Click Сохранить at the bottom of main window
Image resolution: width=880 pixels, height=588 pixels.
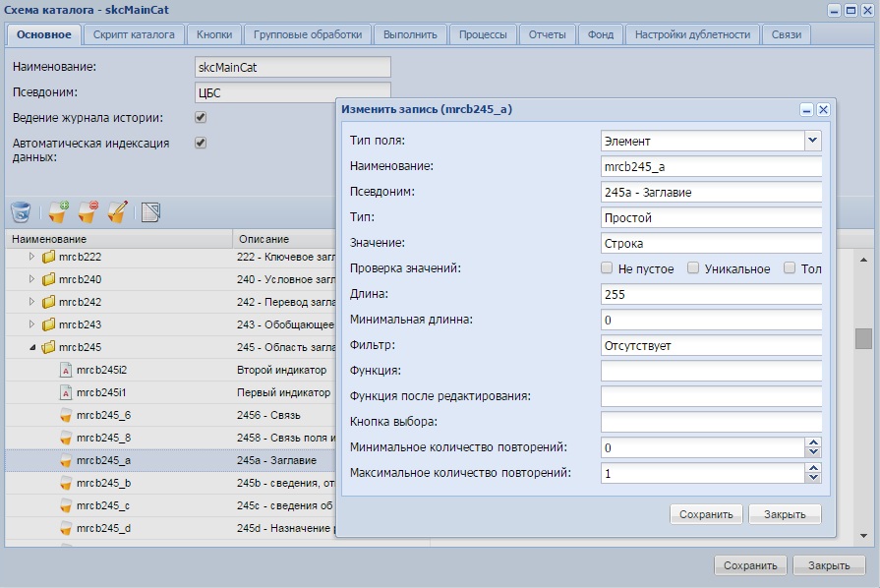(750, 565)
